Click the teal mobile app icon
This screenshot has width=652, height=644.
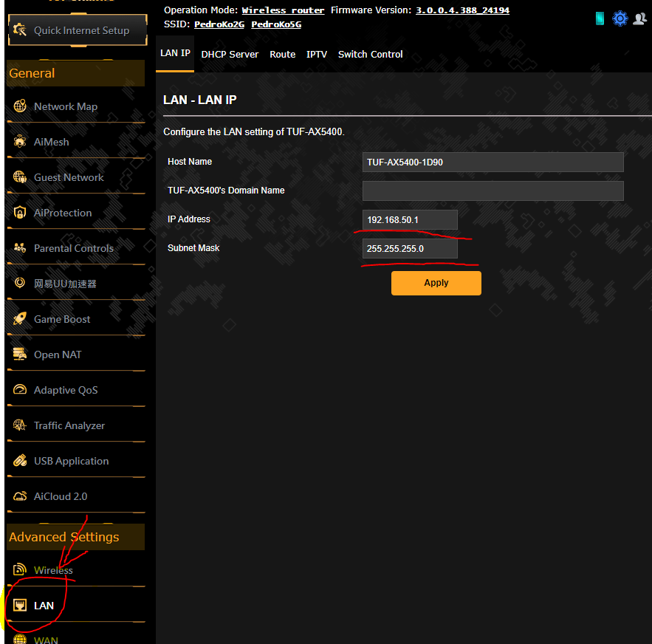(x=600, y=18)
